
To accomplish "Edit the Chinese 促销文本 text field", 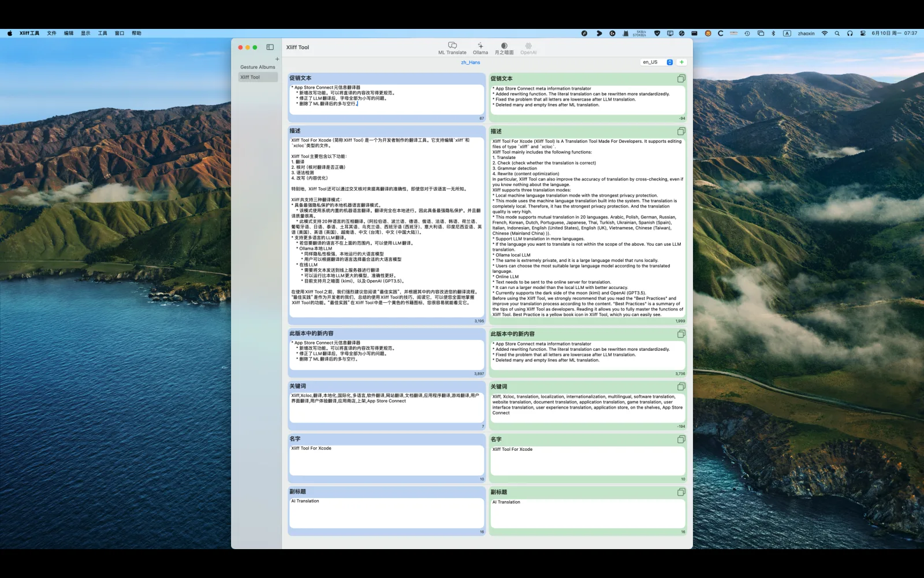I will [386, 99].
